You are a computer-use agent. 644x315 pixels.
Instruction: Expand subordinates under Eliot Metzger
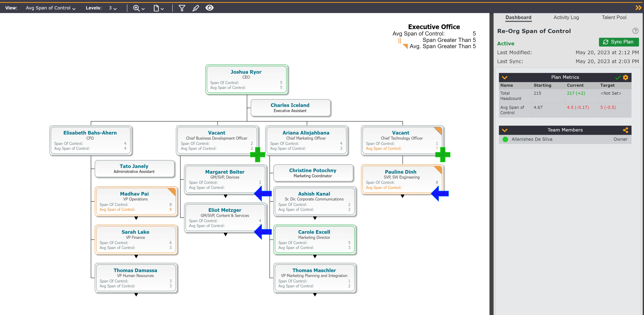click(x=225, y=234)
